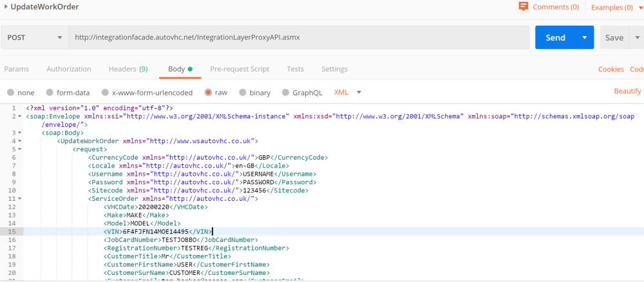The image size is (644, 282).
Task: Switch to the Authorization tab
Action: pos(69,69)
